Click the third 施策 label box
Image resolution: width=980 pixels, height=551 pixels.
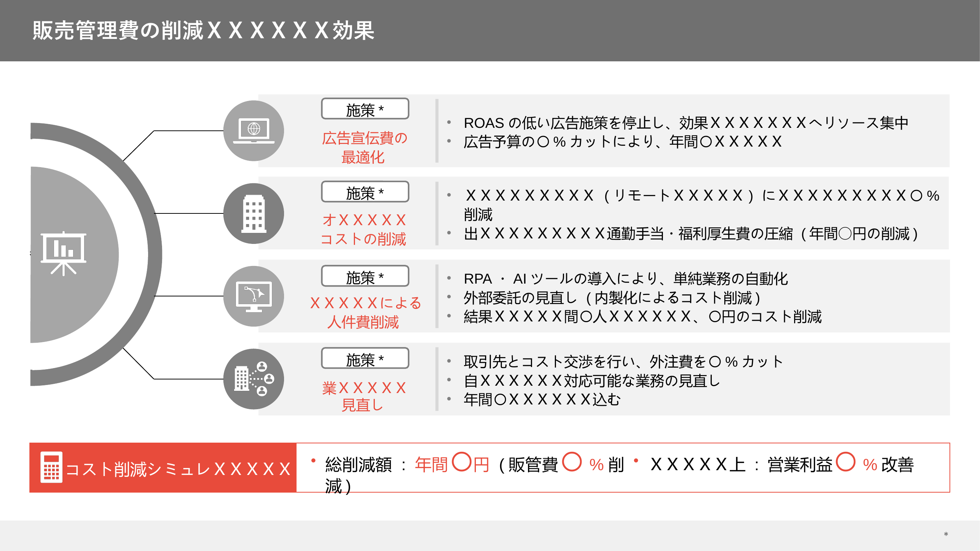365,277
